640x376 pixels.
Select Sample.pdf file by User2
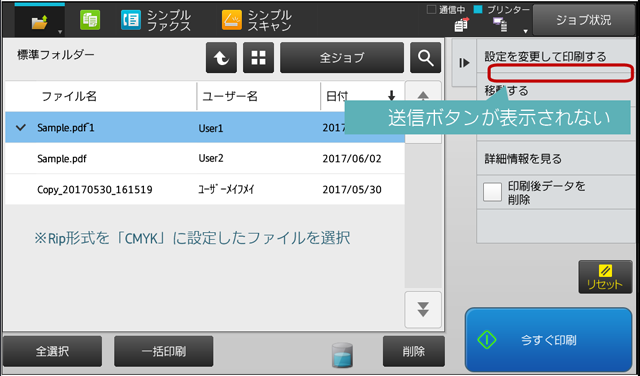[205, 158]
